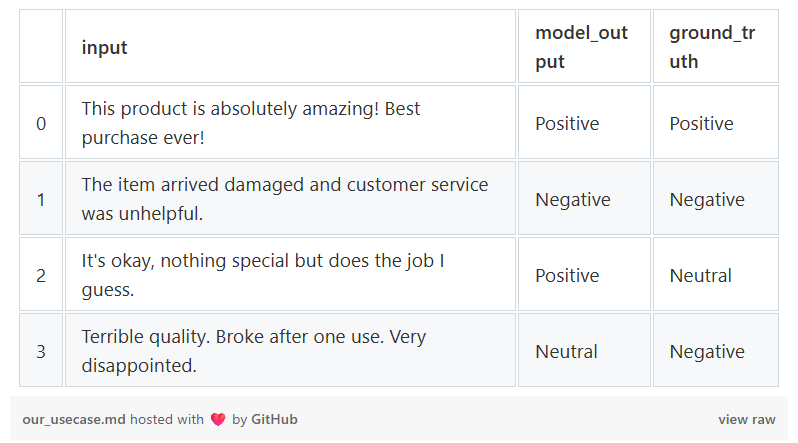Click the 'It's okay, nothing special' review cell
This screenshot has height=443, width=798.
262,275
